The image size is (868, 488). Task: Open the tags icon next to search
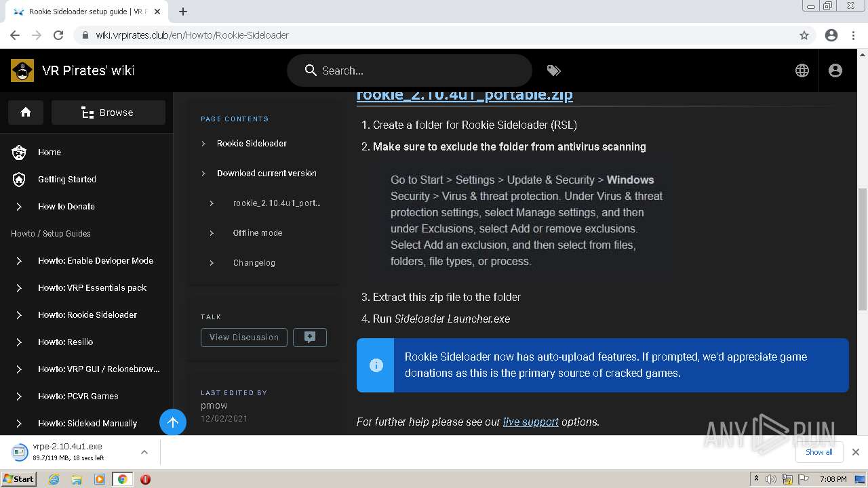[553, 70]
